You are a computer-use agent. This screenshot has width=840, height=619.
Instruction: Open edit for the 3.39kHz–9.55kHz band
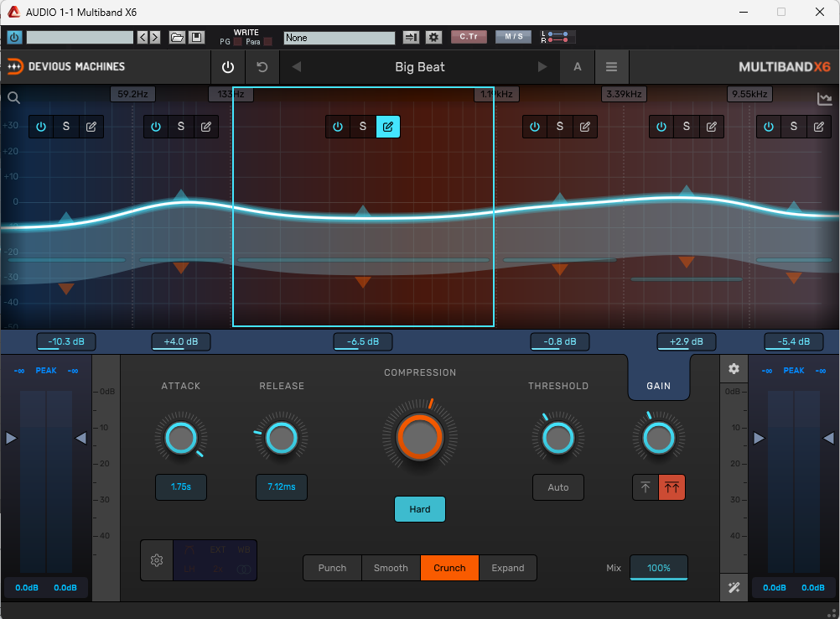[712, 127]
